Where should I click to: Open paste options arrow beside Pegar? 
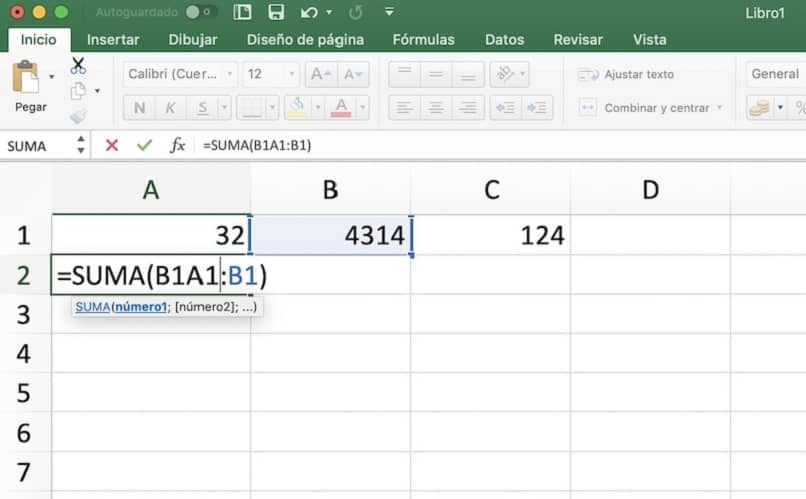click(x=51, y=77)
